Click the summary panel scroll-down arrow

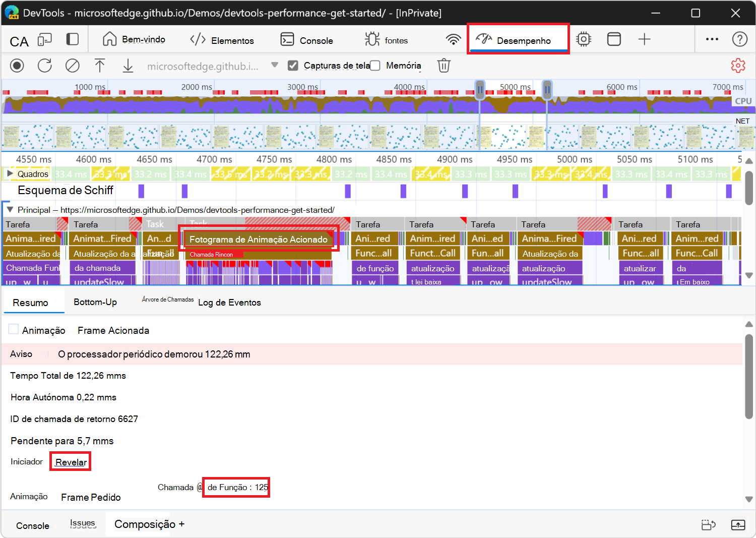(749, 499)
